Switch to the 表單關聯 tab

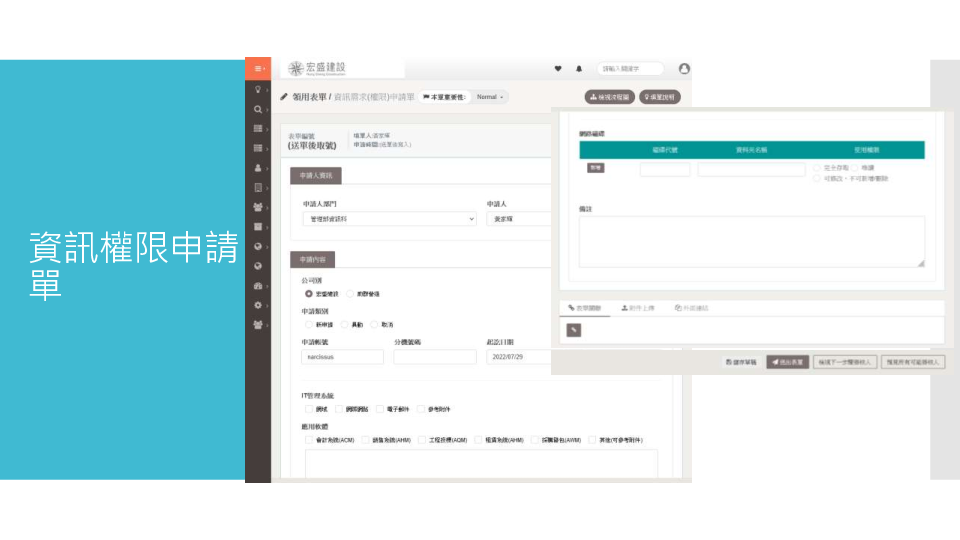point(584,308)
